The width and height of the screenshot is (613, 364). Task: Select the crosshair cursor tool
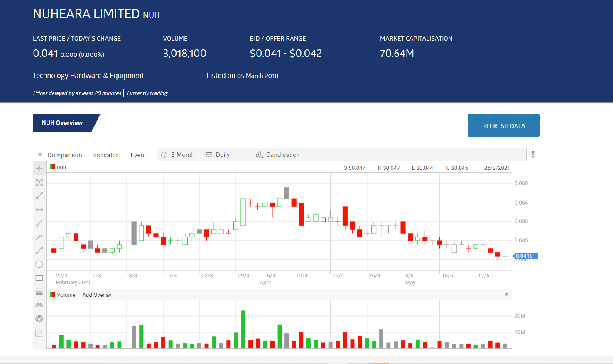click(39, 169)
